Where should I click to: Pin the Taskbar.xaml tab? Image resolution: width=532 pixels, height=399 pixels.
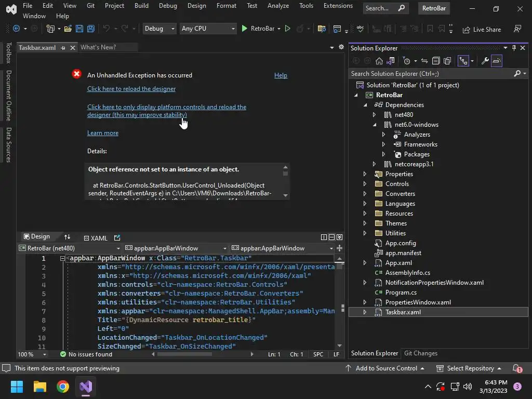pos(63,48)
